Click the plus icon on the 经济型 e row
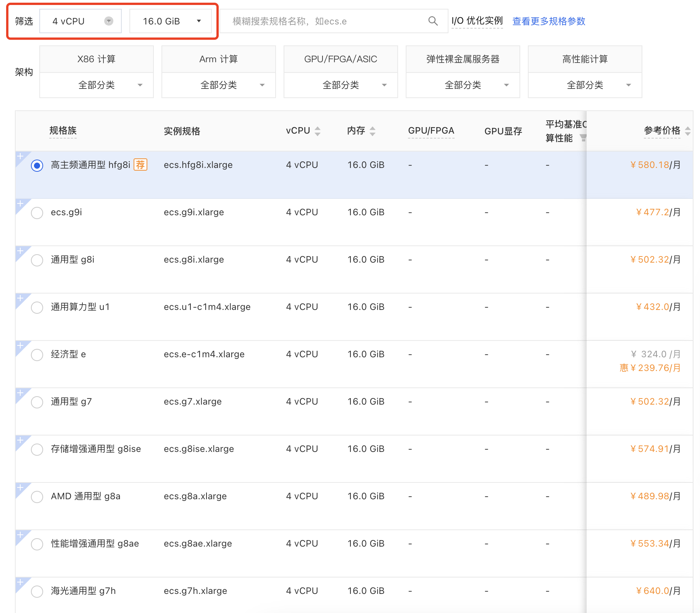The height and width of the screenshot is (613, 700). click(21, 346)
